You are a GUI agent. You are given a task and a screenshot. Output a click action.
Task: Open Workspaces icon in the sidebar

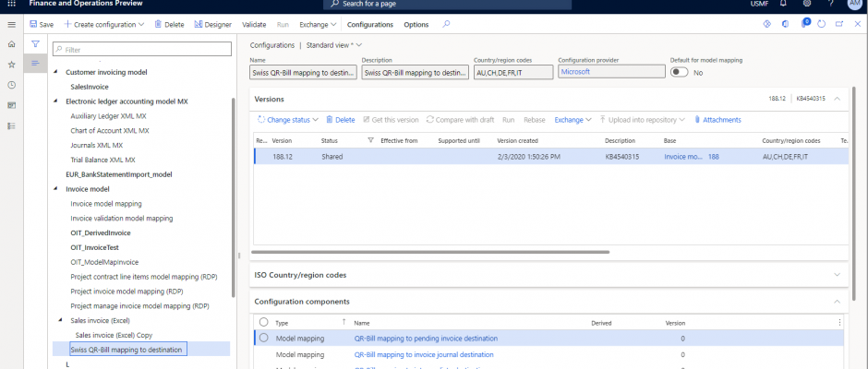[x=12, y=105]
